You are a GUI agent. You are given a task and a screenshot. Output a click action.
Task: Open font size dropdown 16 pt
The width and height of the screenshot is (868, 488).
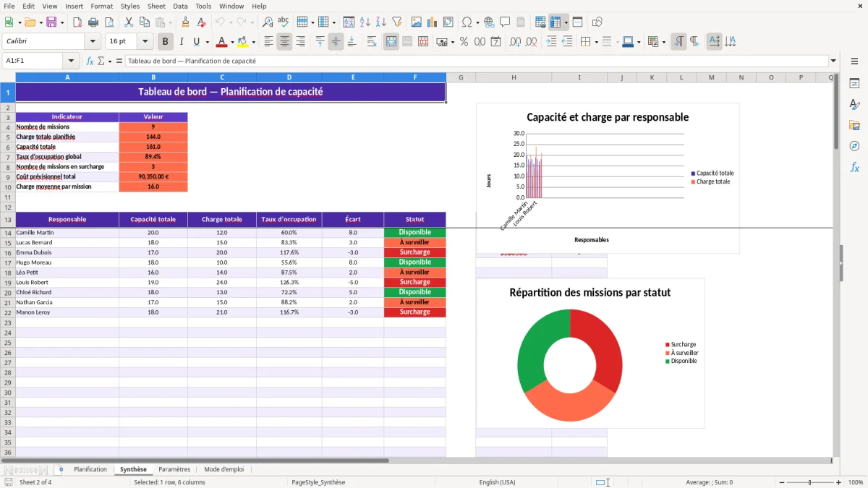(145, 42)
